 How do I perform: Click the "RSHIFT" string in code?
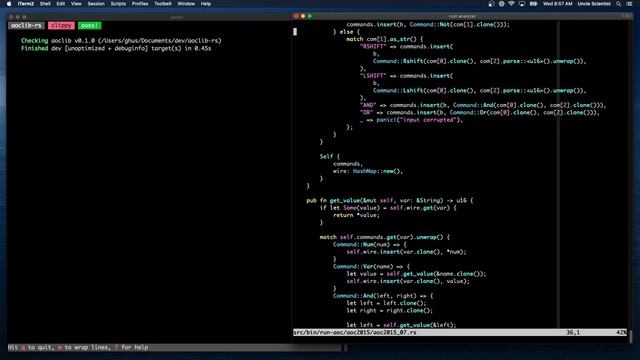coord(373,47)
